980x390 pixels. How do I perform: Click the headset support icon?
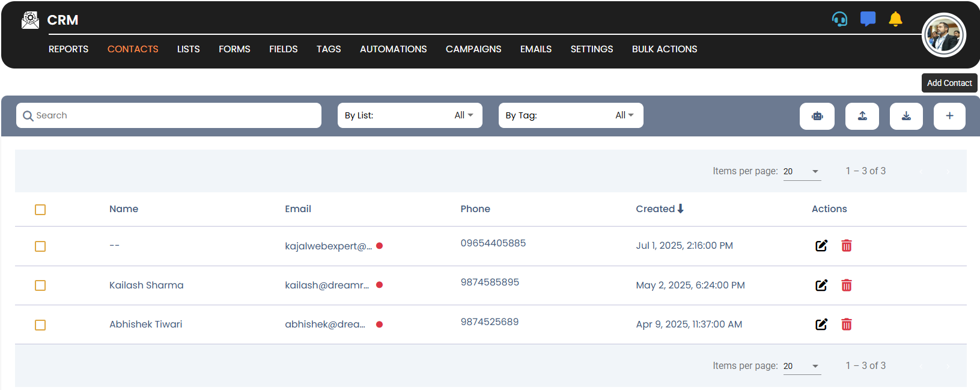[x=839, y=19]
